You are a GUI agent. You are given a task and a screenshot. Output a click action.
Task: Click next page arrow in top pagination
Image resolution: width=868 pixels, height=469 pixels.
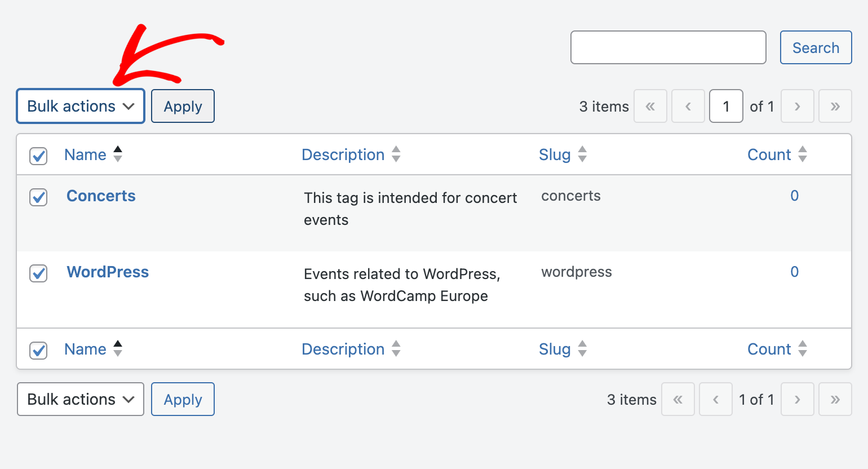click(x=797, y=106)
